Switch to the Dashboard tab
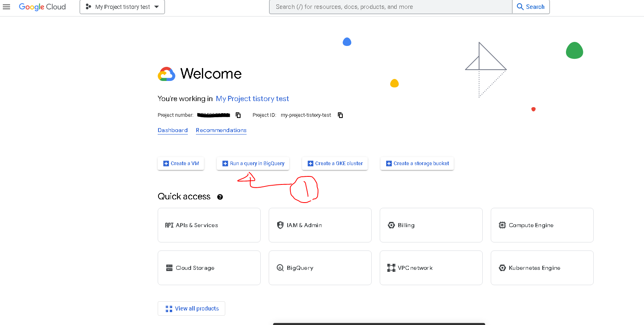The height and width of the screenshot is (325, 644). click(173, 130)
